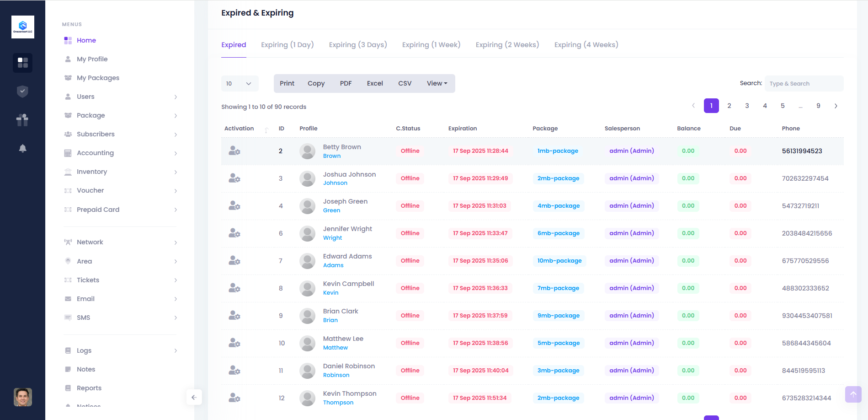Expand the Accounting submenu
The width and height of the screenshot is (868, 420).
tap(120, 153)
